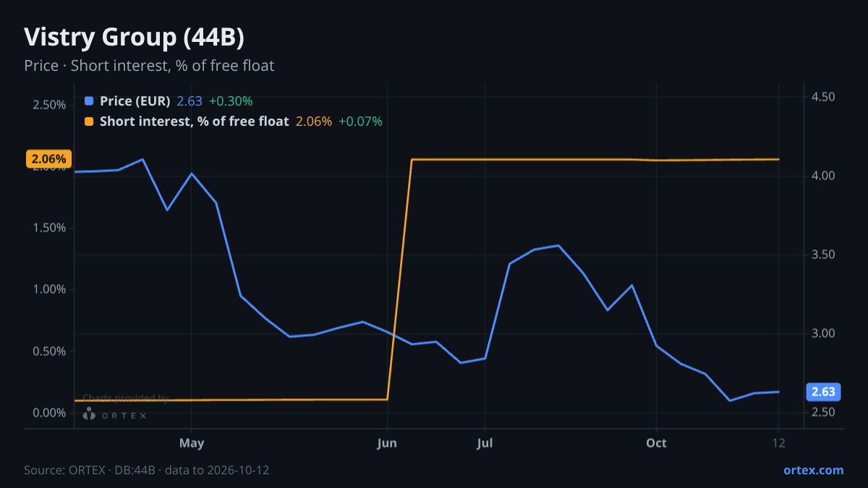
Task: Click the May label on the time axis
Action: (191, 442)
